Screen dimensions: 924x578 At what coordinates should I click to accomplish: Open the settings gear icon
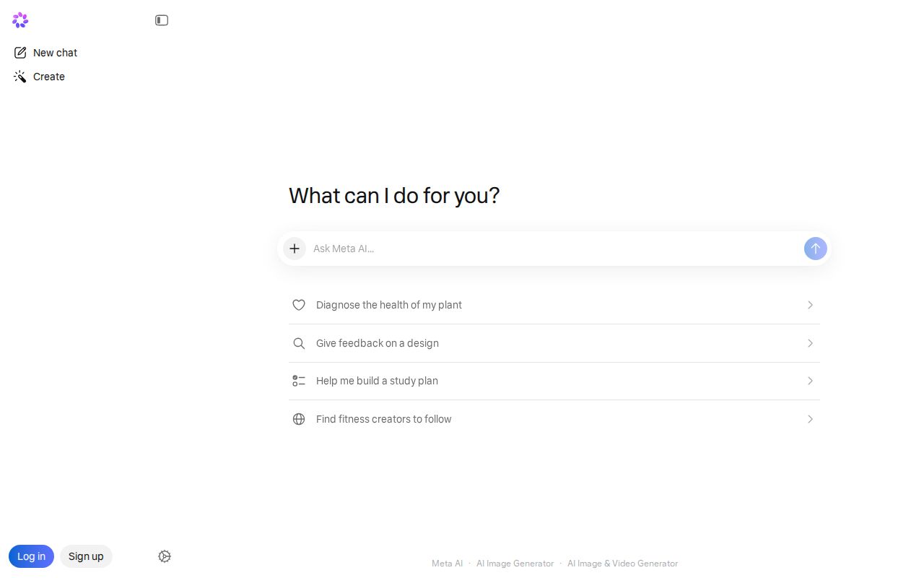(165, 556)
